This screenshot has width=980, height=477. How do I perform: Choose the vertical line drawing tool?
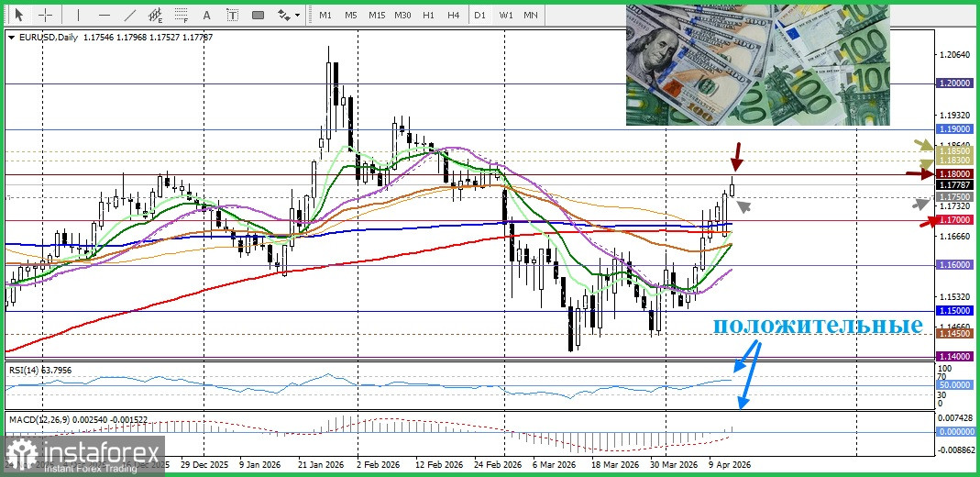coord(78,15)
